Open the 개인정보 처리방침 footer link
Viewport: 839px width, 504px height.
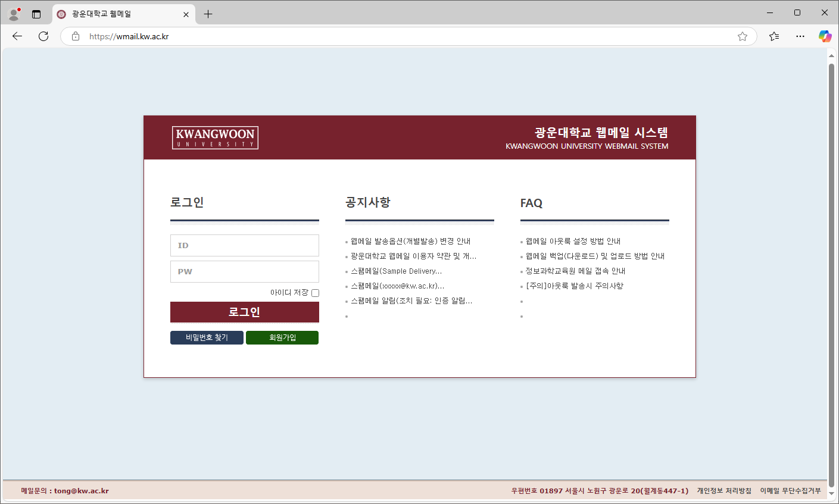click(x=723, y=491)
